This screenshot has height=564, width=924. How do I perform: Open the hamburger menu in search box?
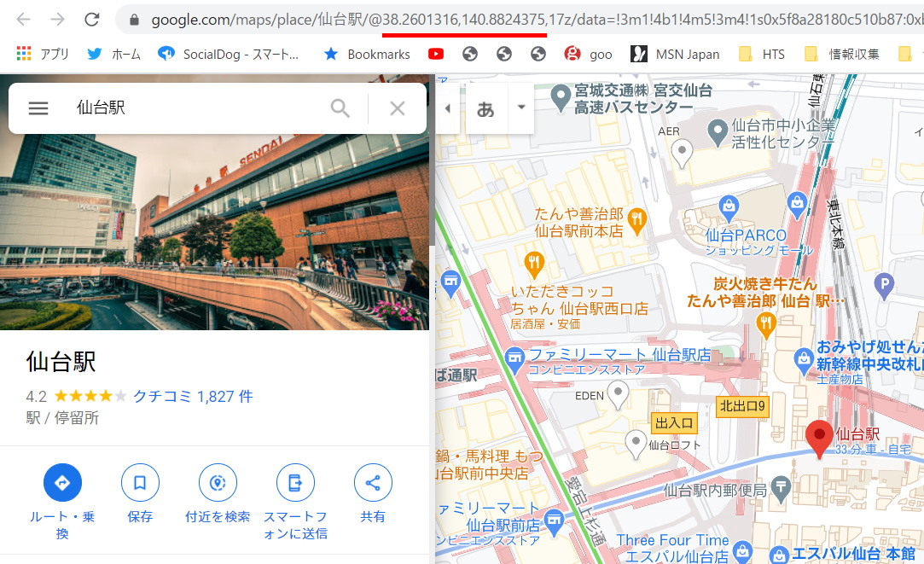pyautogui.click(x=38, y=108)
